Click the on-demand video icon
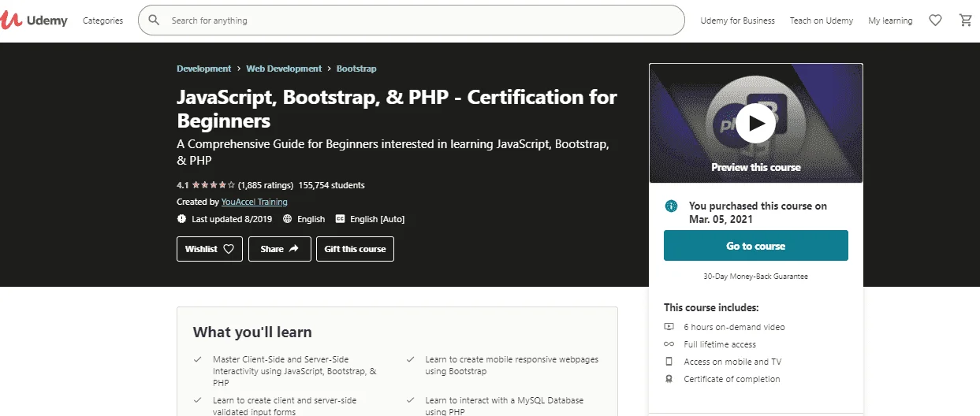Image resolution: width=980 pixels, height=416 pixels. [669, 327]
